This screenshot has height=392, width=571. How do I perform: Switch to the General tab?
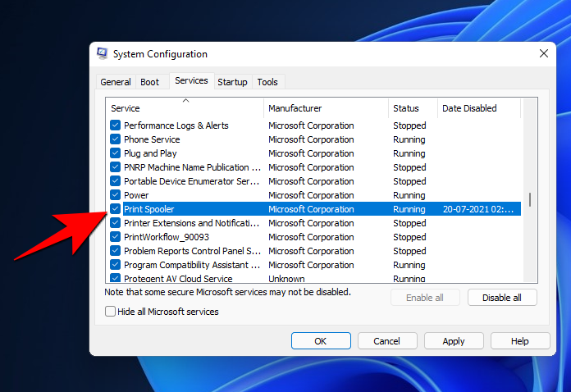(x=115, y=82)
